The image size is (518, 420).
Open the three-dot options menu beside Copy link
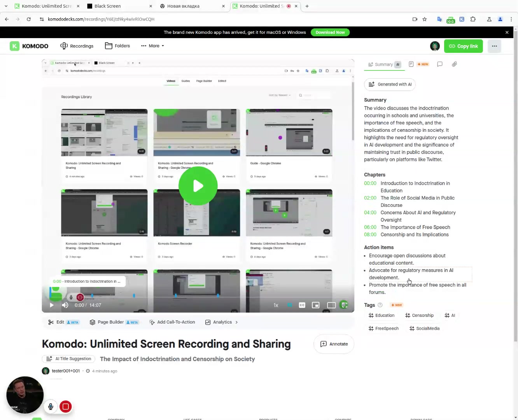[x=494, y=46]
